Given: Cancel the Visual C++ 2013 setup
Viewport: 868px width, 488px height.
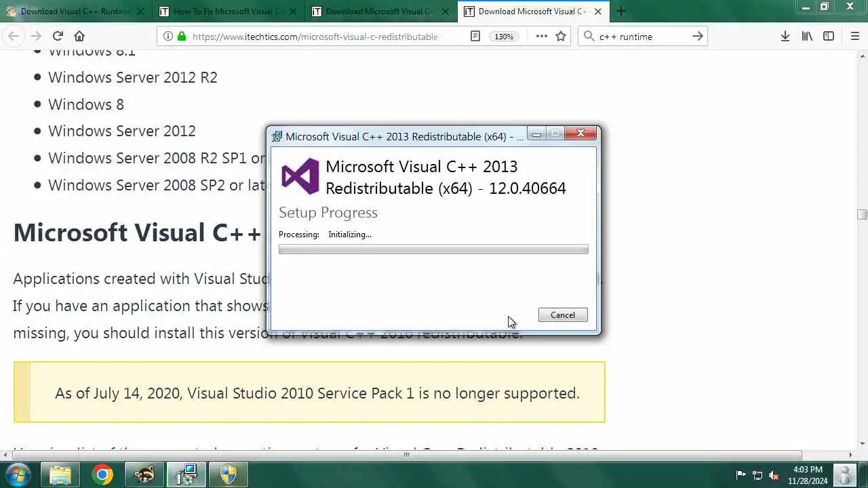Looking at the screenshot, I should tap(563, 315).
